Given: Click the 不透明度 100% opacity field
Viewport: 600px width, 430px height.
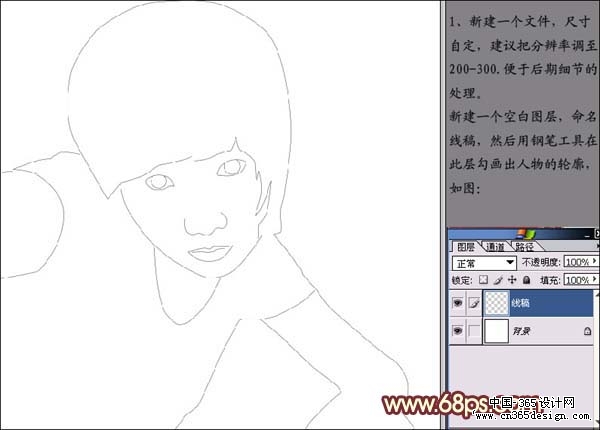Looking at the screenshot, I should click(577, 262).
